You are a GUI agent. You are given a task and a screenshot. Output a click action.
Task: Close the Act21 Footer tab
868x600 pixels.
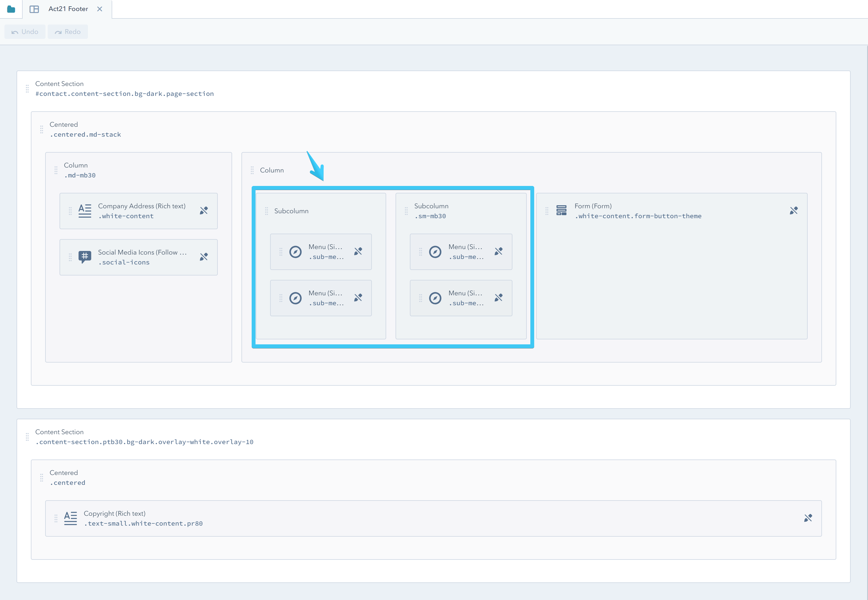[100, 9]
